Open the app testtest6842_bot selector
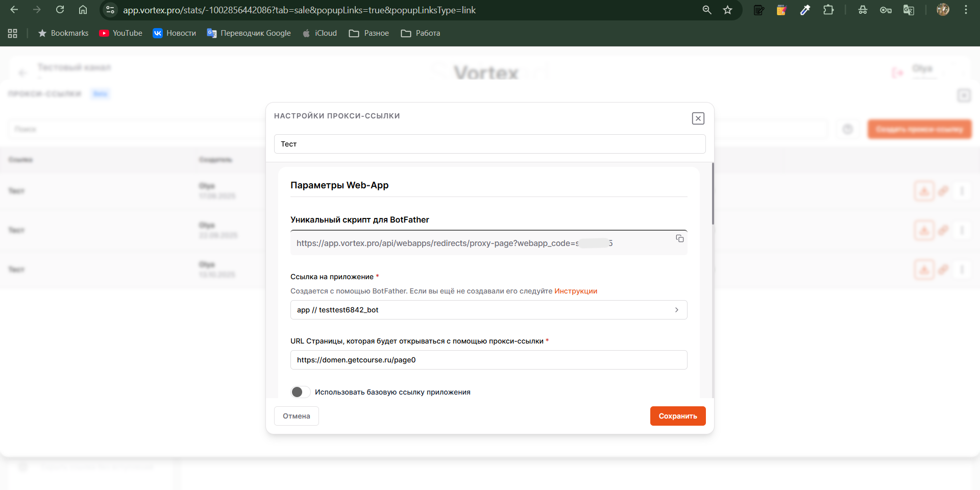 click(488, 310)
